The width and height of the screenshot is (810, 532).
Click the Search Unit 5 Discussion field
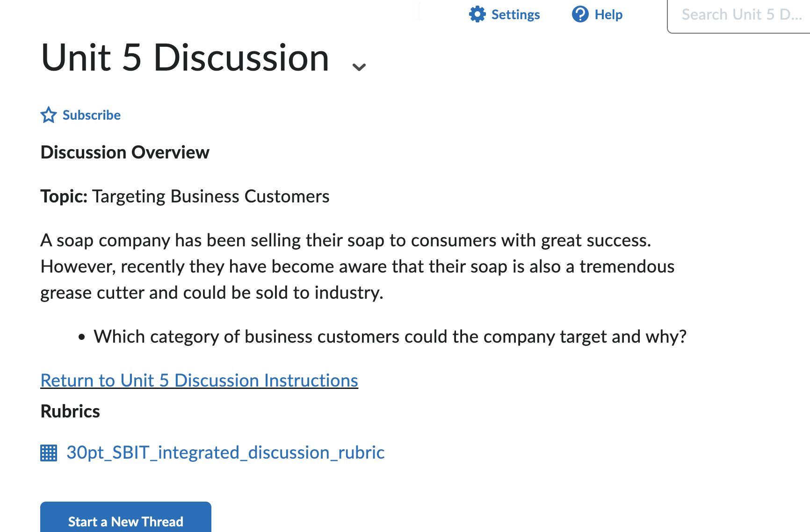[x=743, y=14]
